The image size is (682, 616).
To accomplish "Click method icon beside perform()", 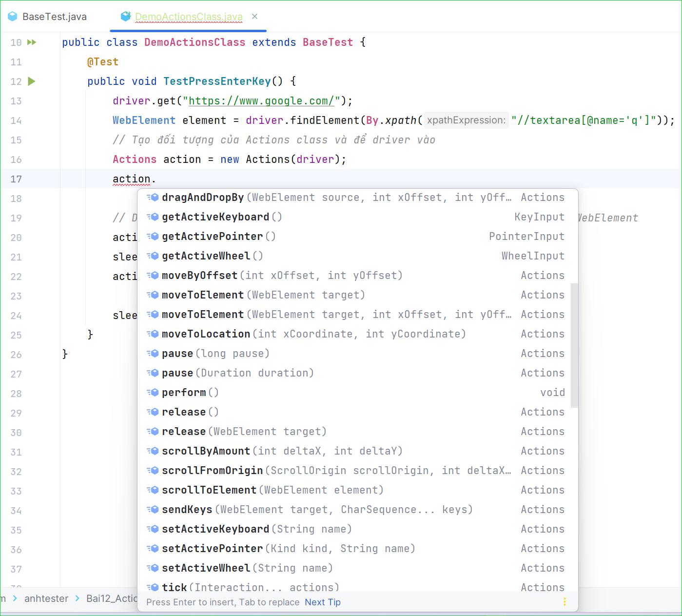I will (153, 393).
